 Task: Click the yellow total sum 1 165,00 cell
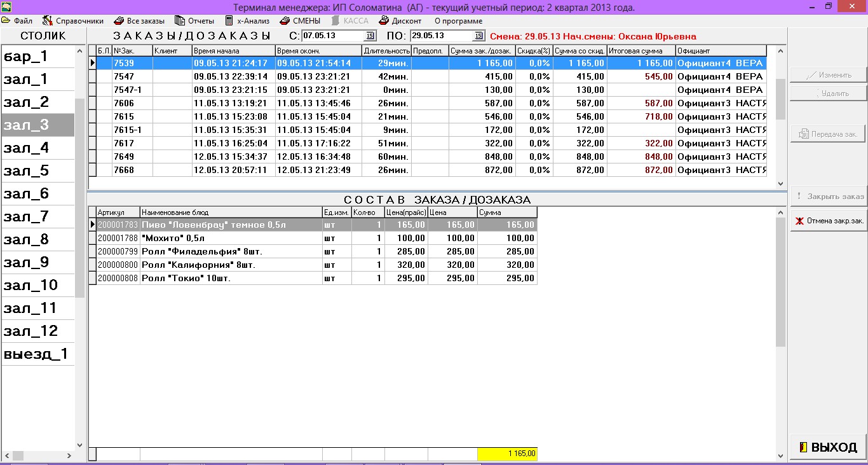click(x=507, y=454)
